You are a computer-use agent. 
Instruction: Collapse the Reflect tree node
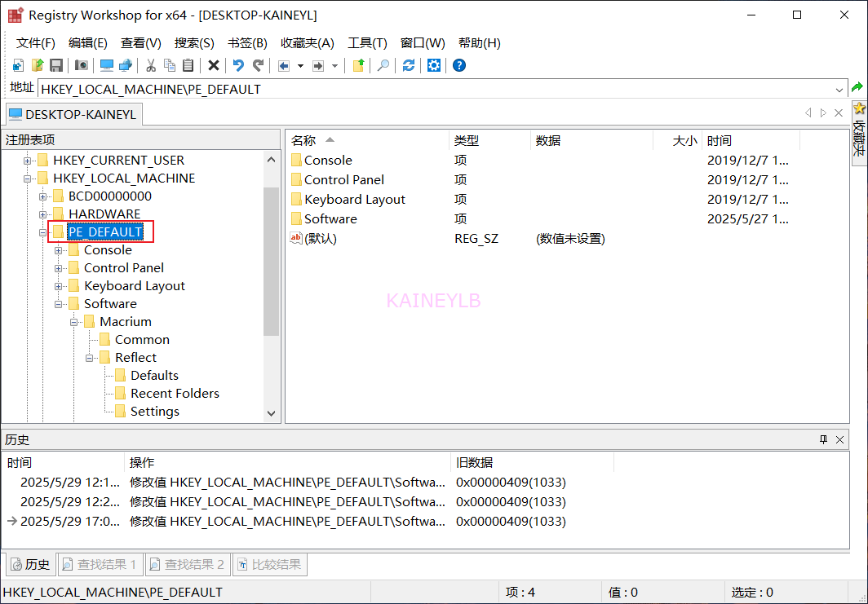[x=89, y=358]
